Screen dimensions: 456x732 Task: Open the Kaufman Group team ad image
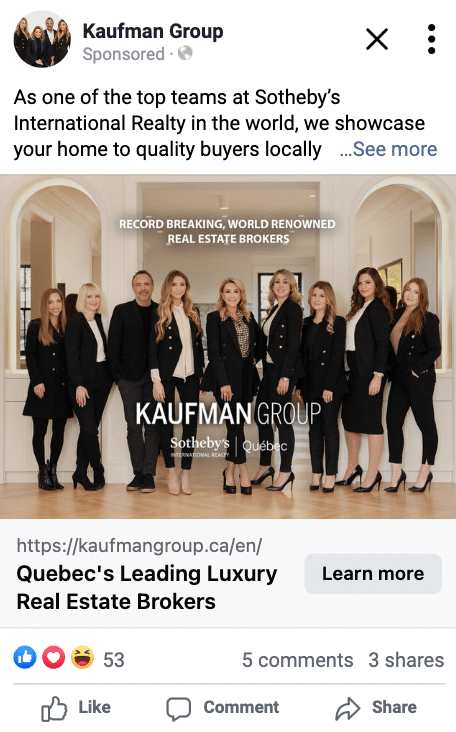coord(228,346)
